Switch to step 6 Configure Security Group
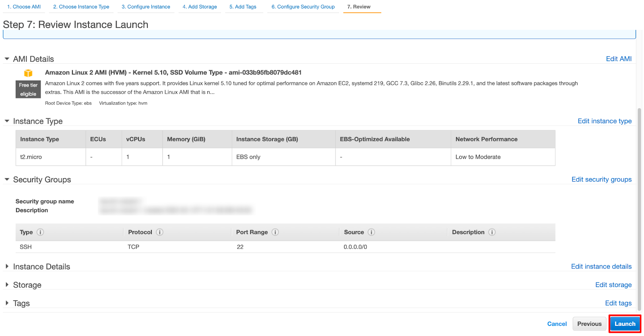 (x=303, y=7)
